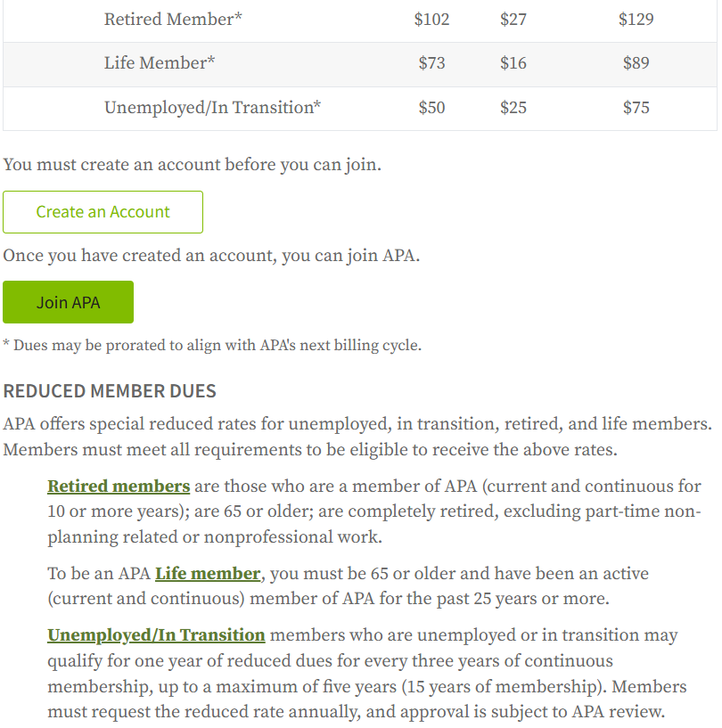Click the Create an Account button
722x728 pixels.
click(x=103, y=212)
